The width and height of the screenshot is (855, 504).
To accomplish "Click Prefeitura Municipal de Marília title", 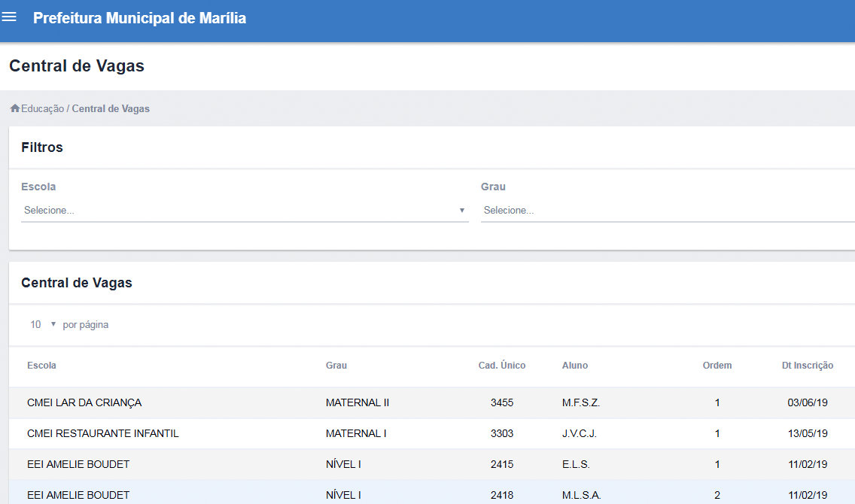I will click(139, 18).
